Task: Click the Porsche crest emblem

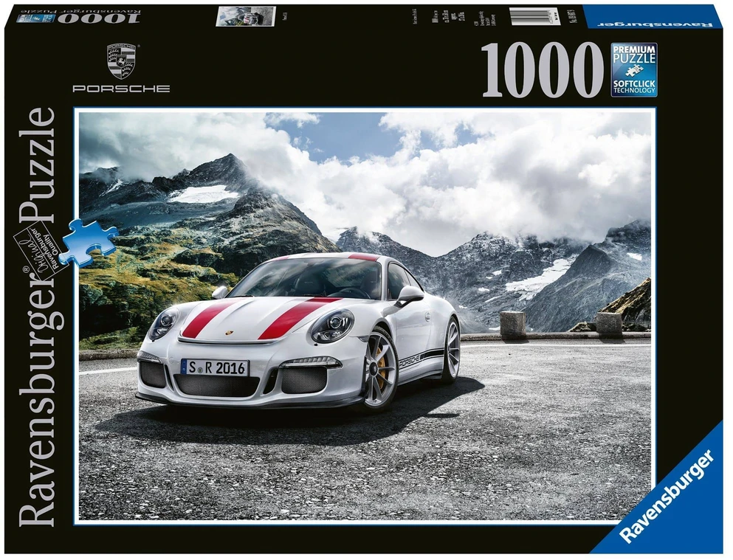Action: pyautogui.click(x=121, y=61)
